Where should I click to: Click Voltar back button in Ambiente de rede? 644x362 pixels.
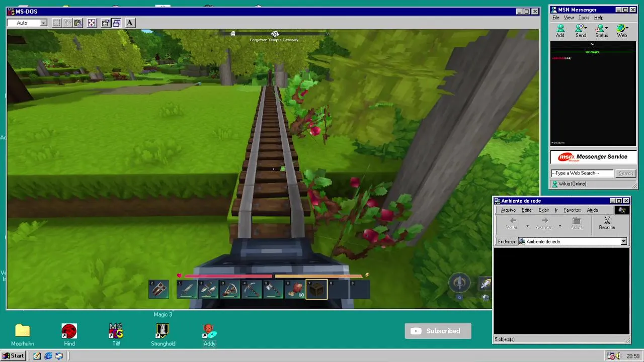(x=512, y=224)
